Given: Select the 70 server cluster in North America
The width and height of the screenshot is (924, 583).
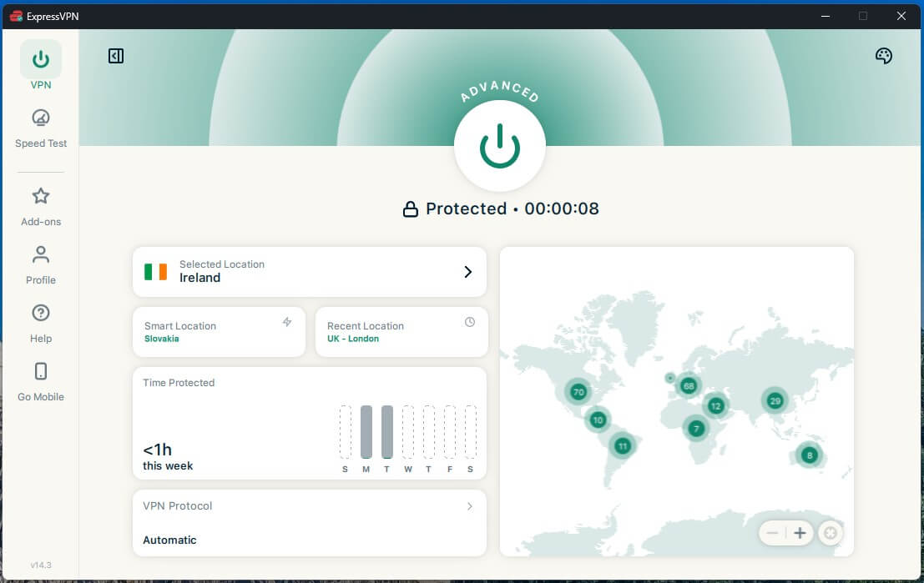Looking at the screenshot, I should [578, 392].
